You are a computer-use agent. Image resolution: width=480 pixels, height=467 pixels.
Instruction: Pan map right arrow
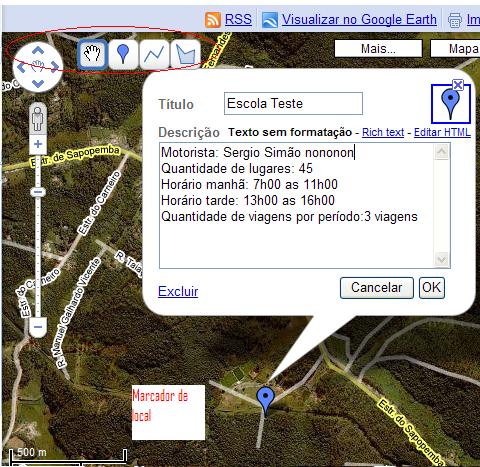[x=55, y=67]
